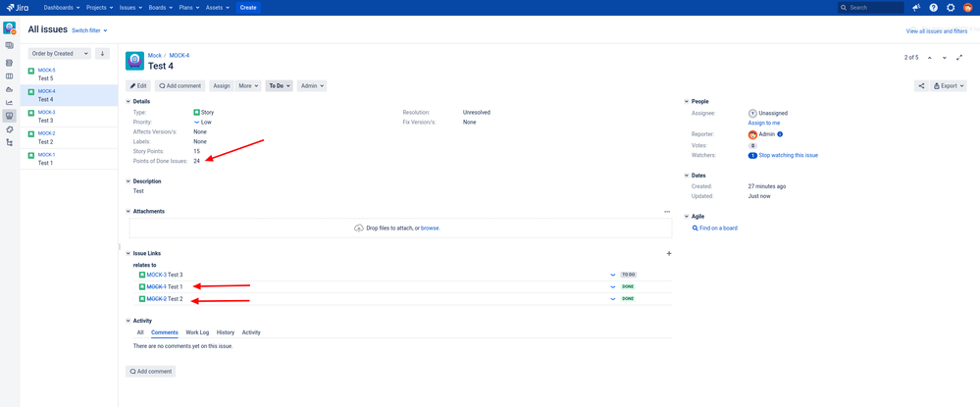Open the Issues menu
The image size is (980, 407).
click(x=130, y=8)
